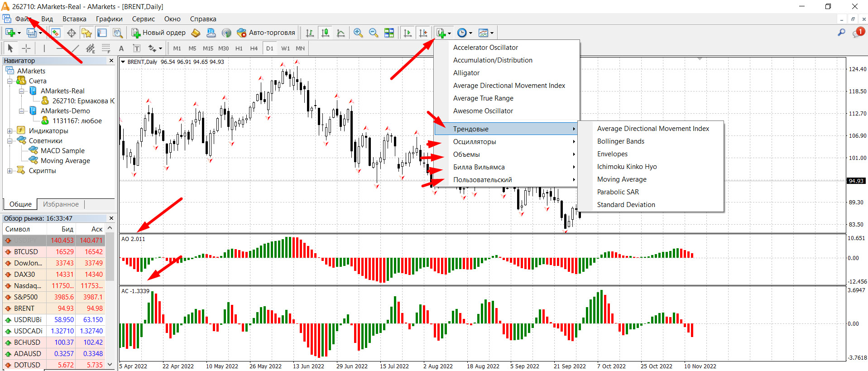Collapse the Советники tree node
The image size is (868, 371).
point(10,141)
